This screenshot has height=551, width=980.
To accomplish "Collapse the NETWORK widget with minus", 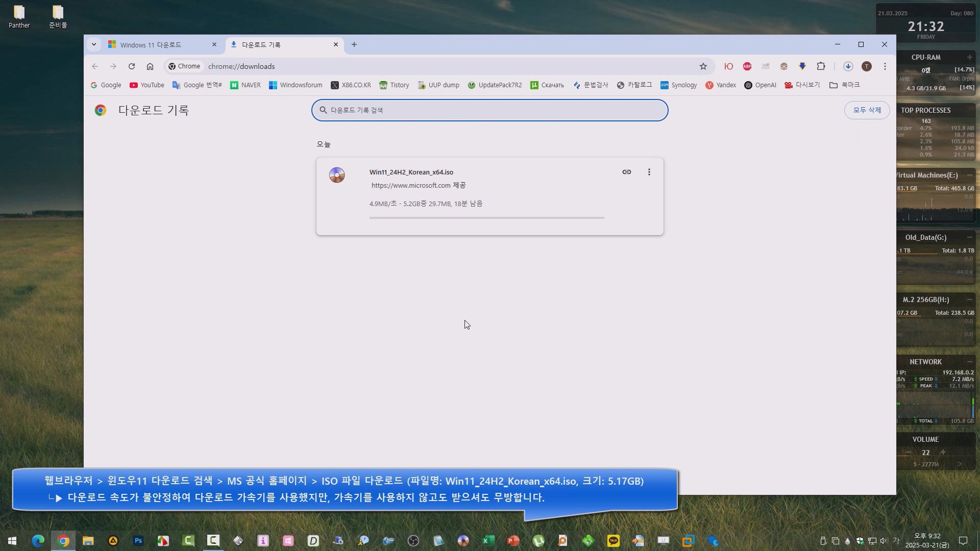I will [x=969, y=362].
